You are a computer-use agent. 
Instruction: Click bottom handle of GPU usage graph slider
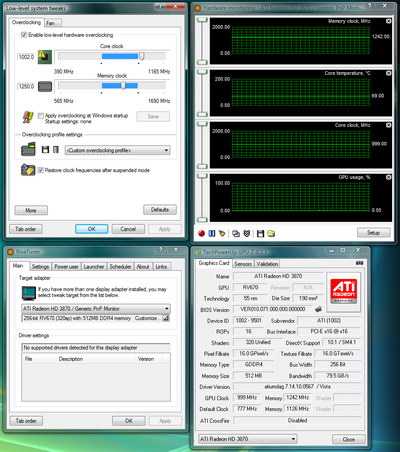(x=202, y=220)
